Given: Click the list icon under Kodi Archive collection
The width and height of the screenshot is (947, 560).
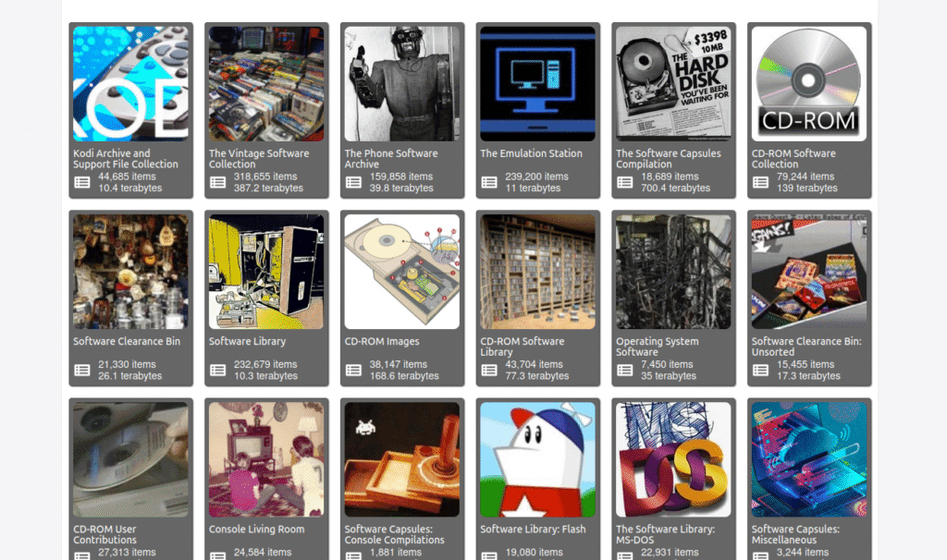Looking at the screenshot, I should 82,182.
